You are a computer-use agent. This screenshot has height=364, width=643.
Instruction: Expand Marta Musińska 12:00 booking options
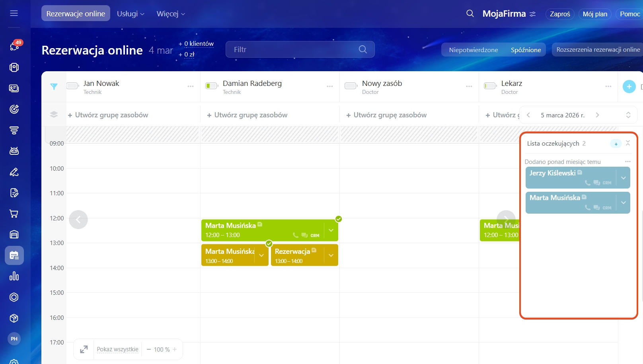331,230
